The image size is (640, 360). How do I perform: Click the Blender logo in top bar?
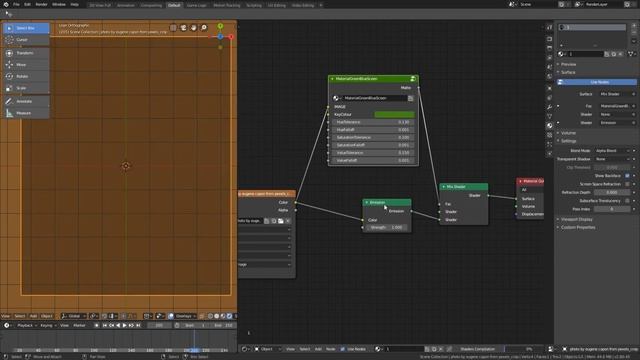6,4
